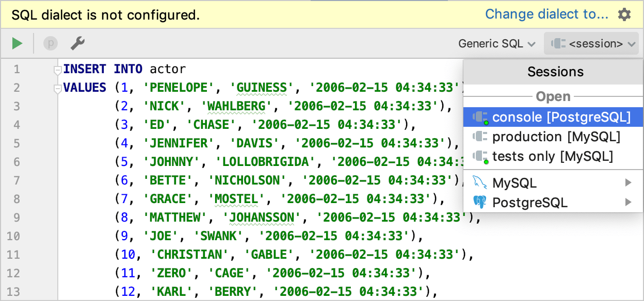Click the console [PostgreSQL] session icon
Viewport: 644px width, 301px height.
click(x=480, y=117)
